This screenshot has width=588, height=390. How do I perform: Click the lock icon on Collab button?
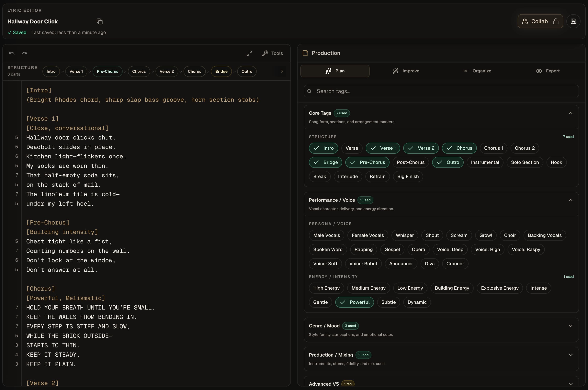point(556,21)
